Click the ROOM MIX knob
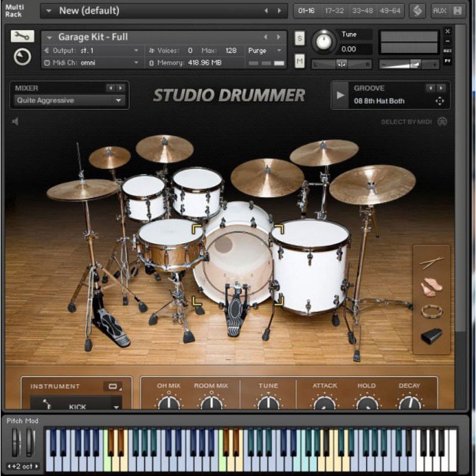The height and width of the screenshot is (476, 476). pos(211,402)
